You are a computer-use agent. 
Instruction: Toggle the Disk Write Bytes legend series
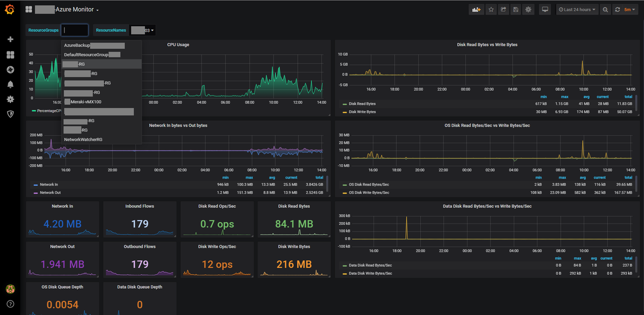[x=362, y=112]
